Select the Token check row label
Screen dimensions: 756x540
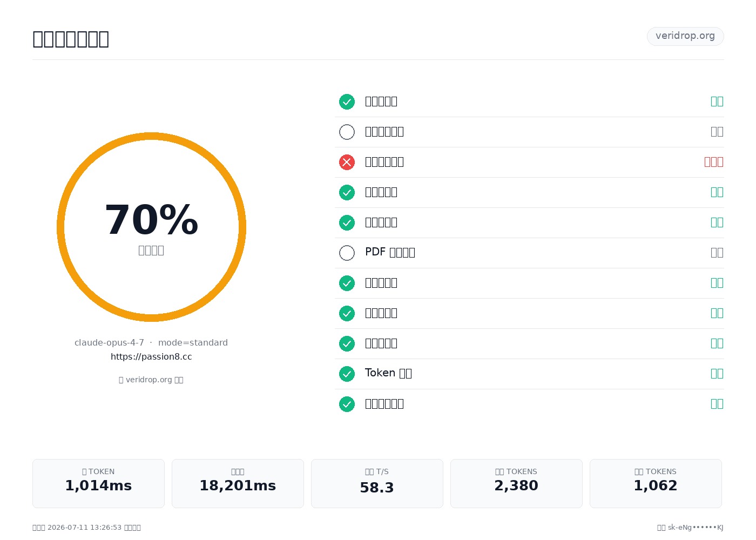pyautogui.click(x=388, y=373)
